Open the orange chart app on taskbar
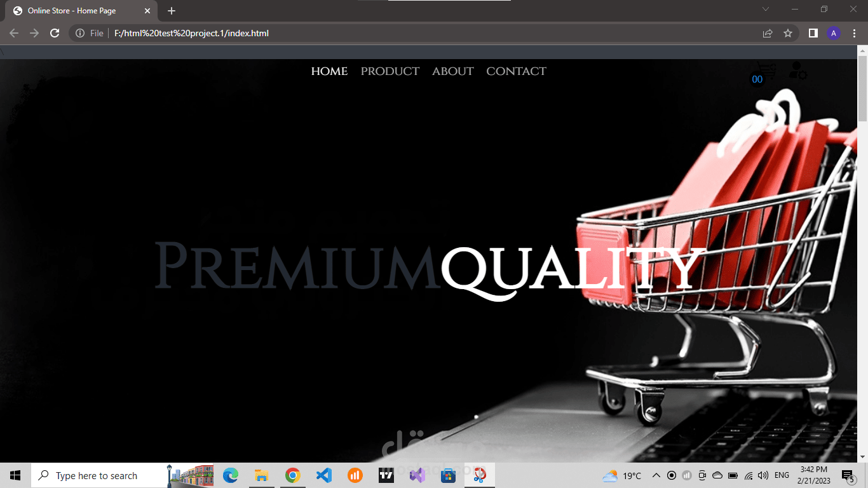The image size is (868, 488). (355, 475)
